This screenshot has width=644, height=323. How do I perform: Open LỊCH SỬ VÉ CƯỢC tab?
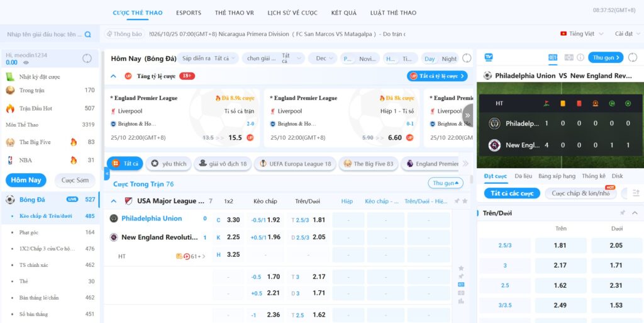[292, 13]
